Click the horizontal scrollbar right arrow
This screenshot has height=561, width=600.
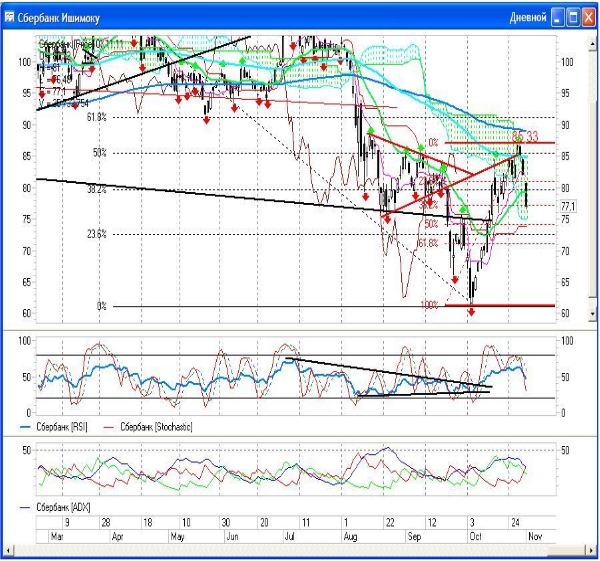pos(592,551)
